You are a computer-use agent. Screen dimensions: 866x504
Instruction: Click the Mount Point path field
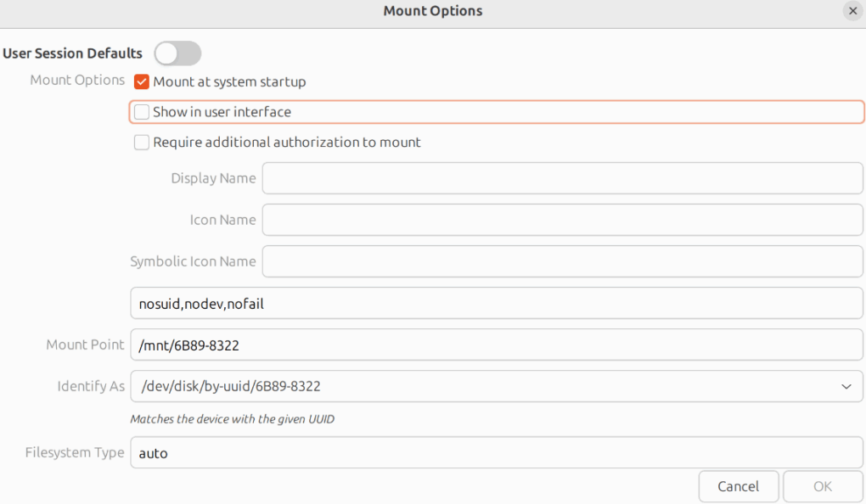[x=496, y=345]
